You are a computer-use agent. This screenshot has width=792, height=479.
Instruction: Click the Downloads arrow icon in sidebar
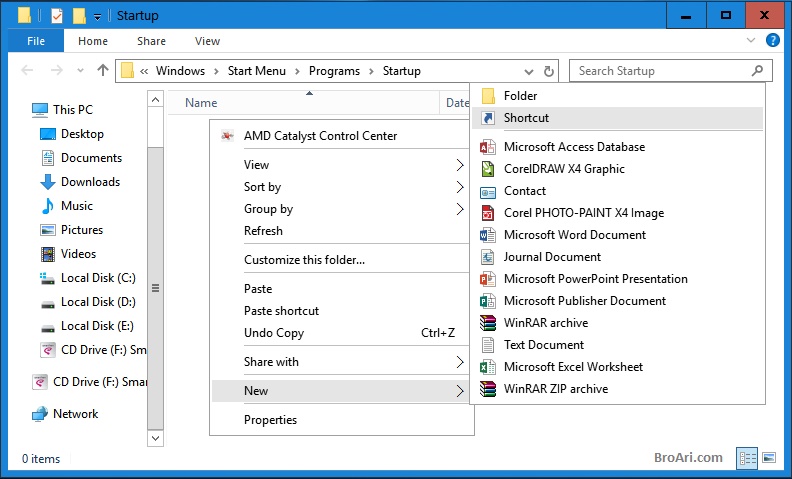tap(47, 182)
